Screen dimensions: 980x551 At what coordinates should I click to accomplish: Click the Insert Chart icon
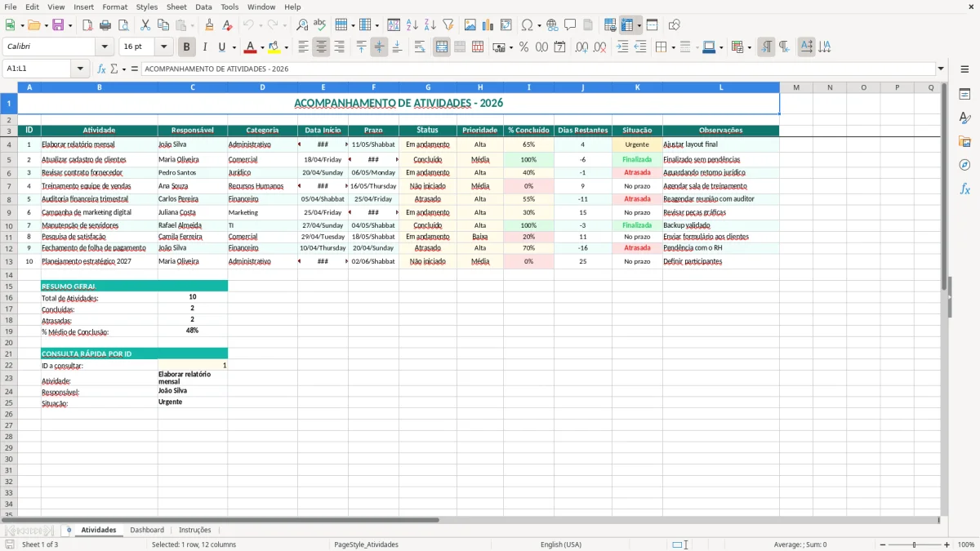click(x=488, y=25)
